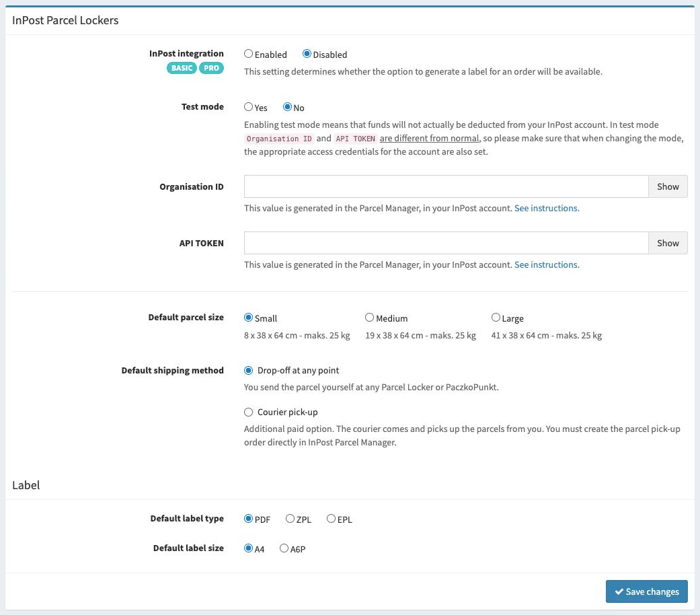Click the Save changes button

646,591
